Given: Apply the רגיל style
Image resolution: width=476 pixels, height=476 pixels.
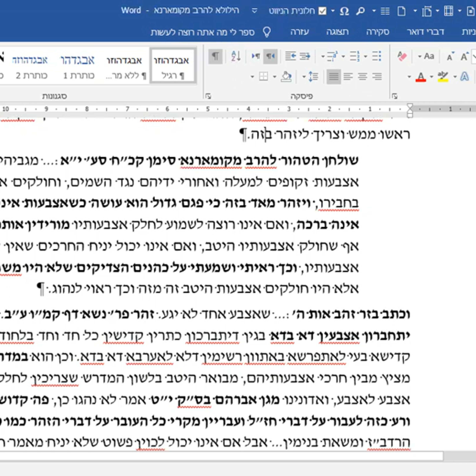Looking at the screenshot, I should point(173,66).
